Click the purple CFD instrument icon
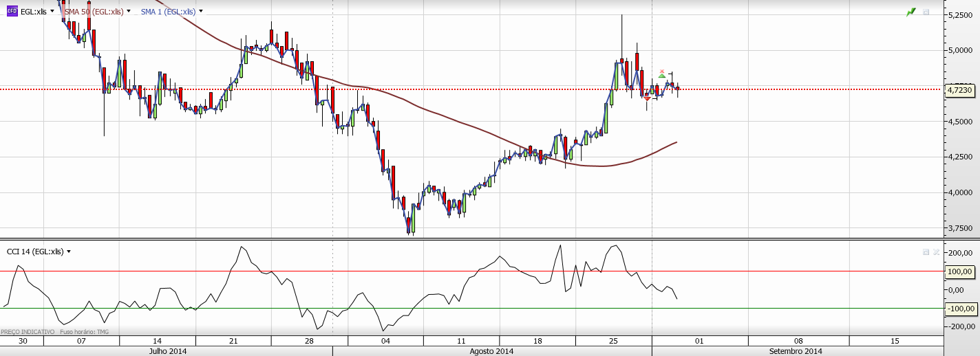980x356 pixels. 12,12
